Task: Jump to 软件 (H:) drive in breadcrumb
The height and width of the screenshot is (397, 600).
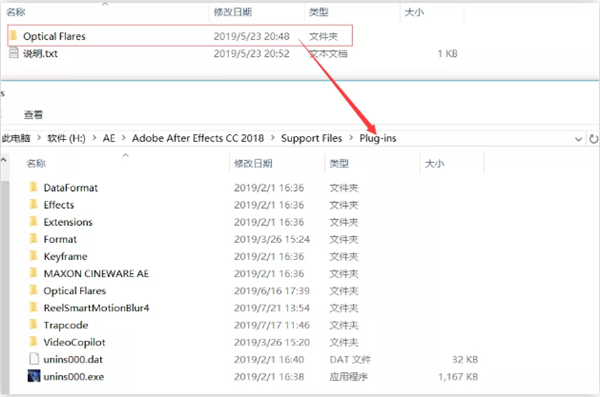Action: [x=67, y=138]
